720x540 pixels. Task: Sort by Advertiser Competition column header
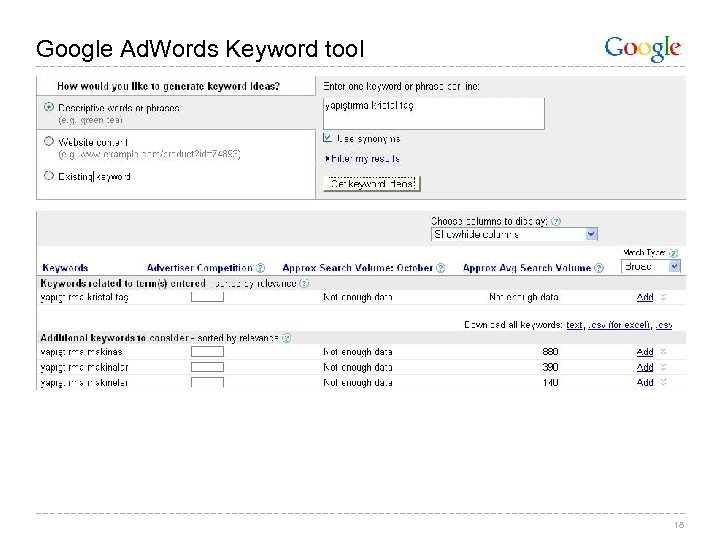(x=200, y=268)
